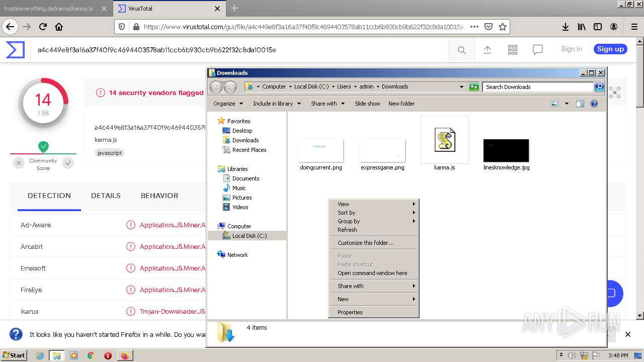The image size is (644, 362).
Task: Click the javascript tag
Action: [109, 153]
